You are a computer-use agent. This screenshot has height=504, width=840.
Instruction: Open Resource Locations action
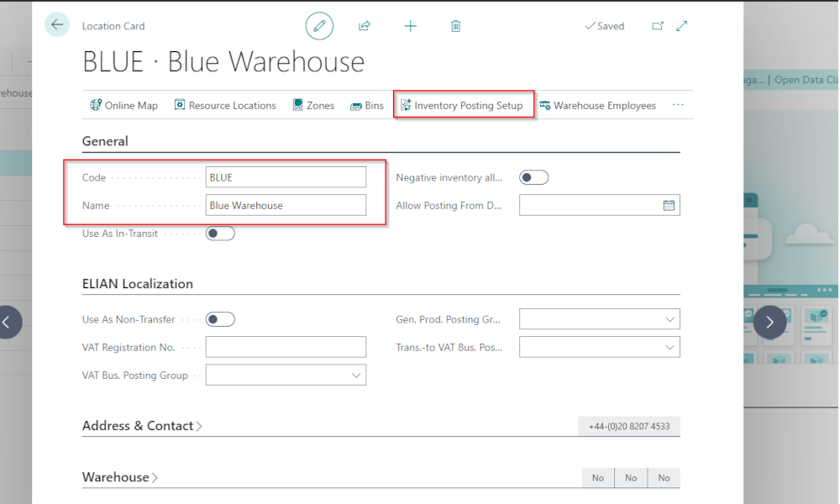tap(225, 106)
